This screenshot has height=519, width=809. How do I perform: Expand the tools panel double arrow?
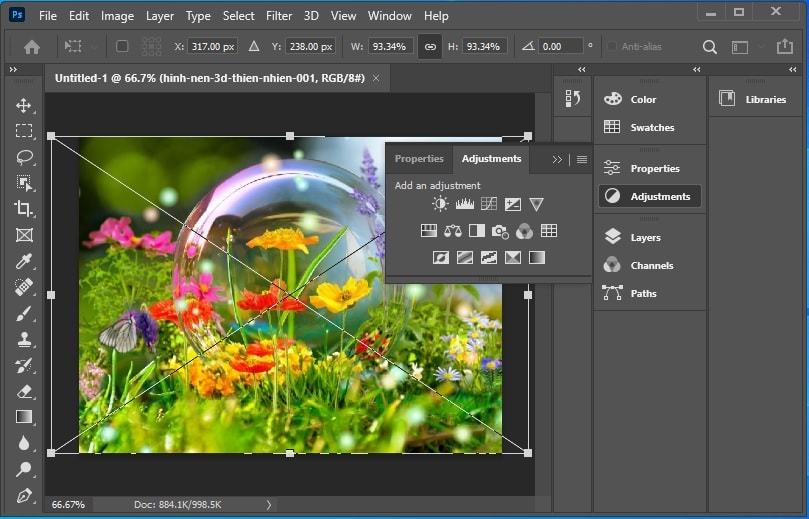pyautogui.click(x=13, y=69)
